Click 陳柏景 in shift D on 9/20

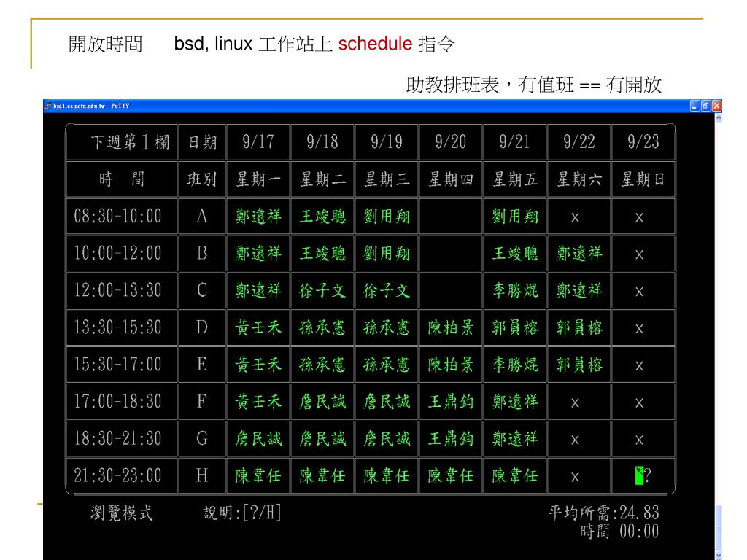451,327
